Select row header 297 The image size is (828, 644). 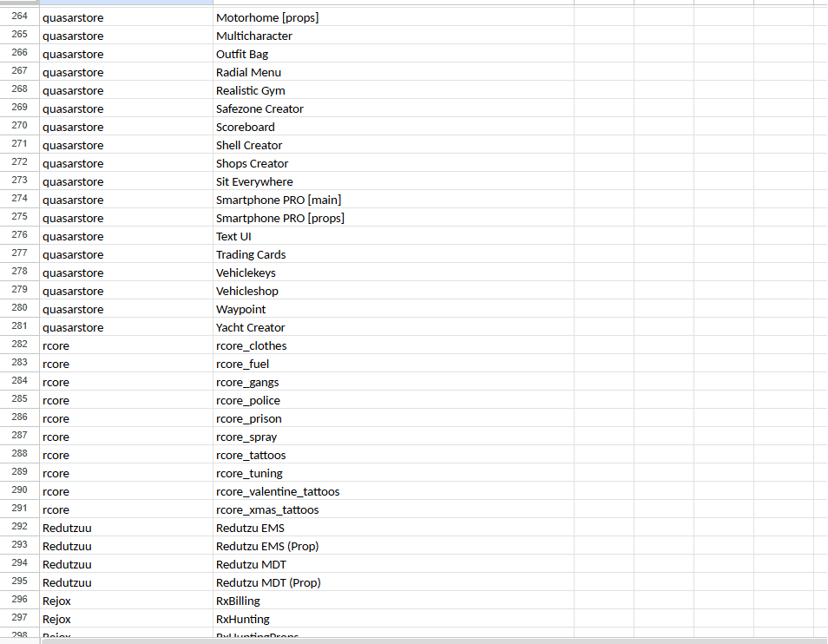point(20,619)
